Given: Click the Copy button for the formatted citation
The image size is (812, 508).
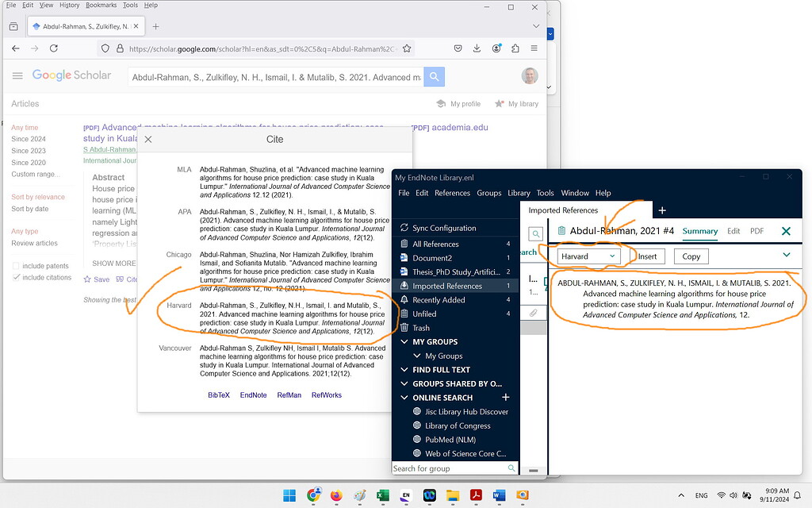Looking at the screenshot, I should (690, 256).
